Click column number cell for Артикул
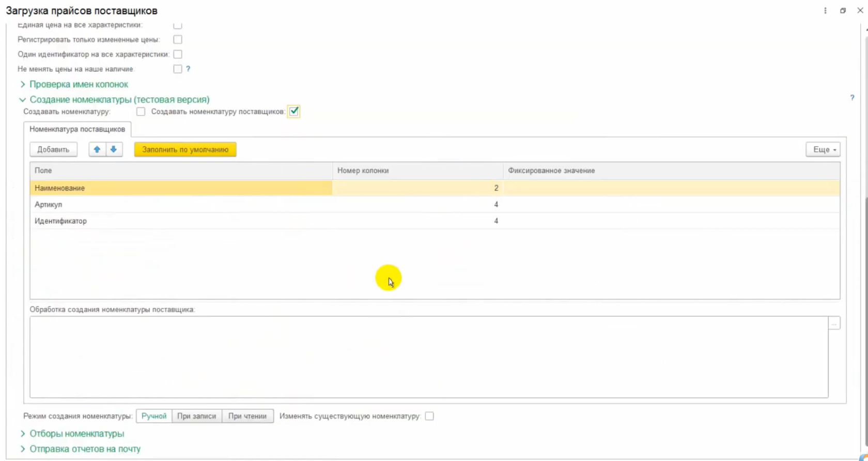 click(x=418, y=205)
